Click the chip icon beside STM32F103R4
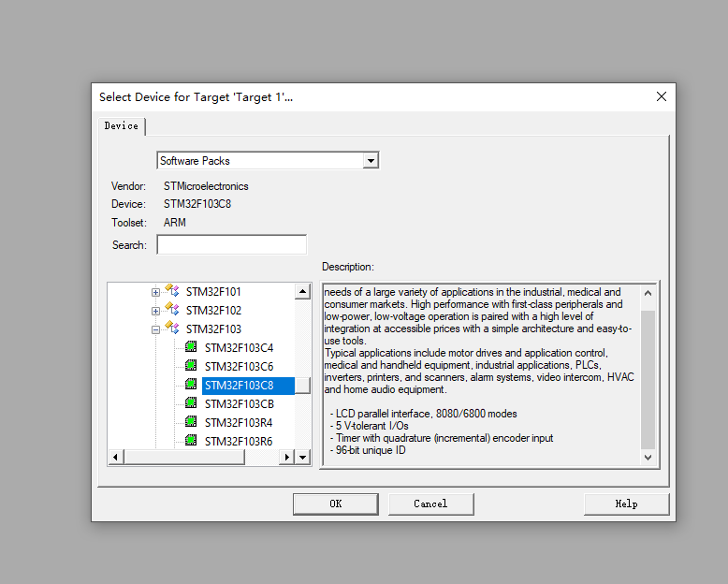Screen dimensions: 728x584 click(x=191, y=421)
